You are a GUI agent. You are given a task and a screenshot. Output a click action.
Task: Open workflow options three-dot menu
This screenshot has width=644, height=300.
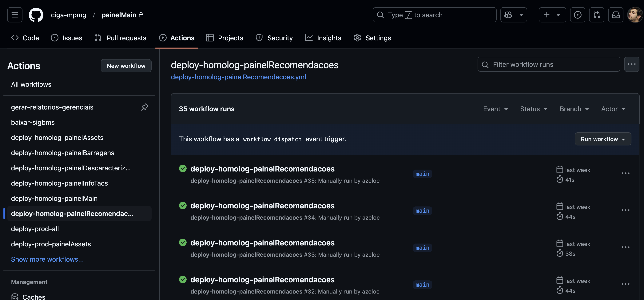pos(631,64)
